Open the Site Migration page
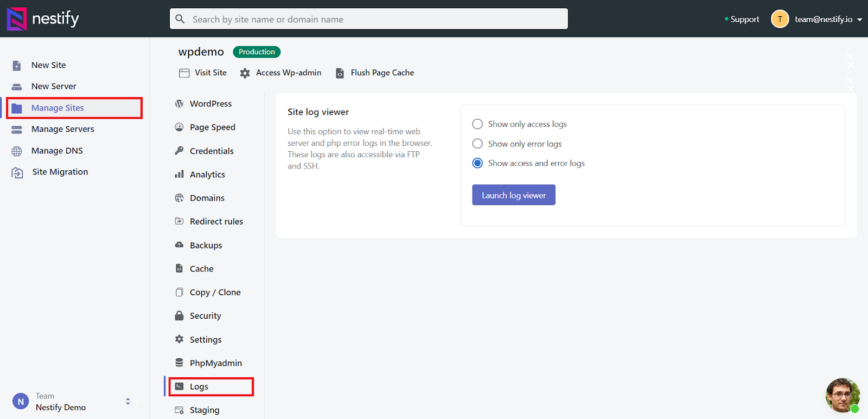868x419 pixels. [60, 172]
